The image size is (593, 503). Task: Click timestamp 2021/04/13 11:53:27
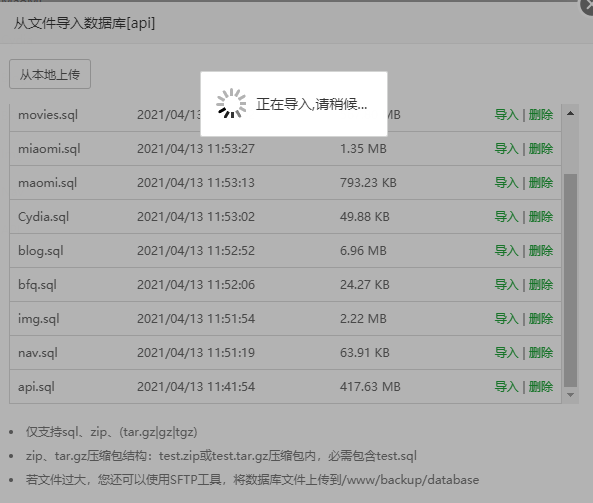pos(196,149)
